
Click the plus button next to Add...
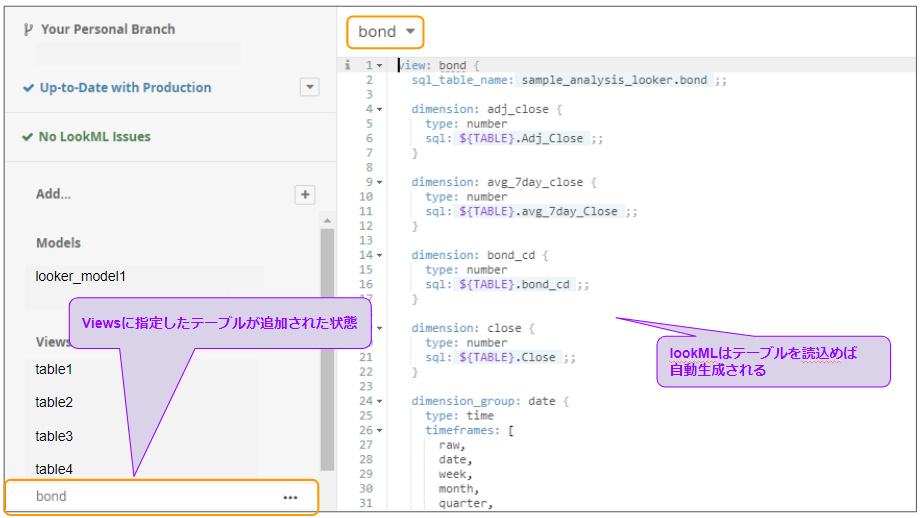[x=305, y=195]
